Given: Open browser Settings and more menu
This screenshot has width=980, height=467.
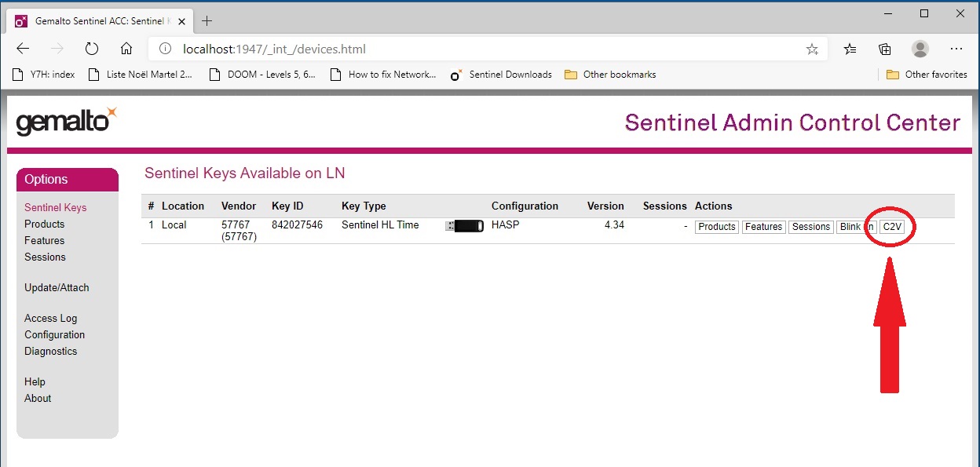Looking at the screenshot, I should tap(956, 49).
